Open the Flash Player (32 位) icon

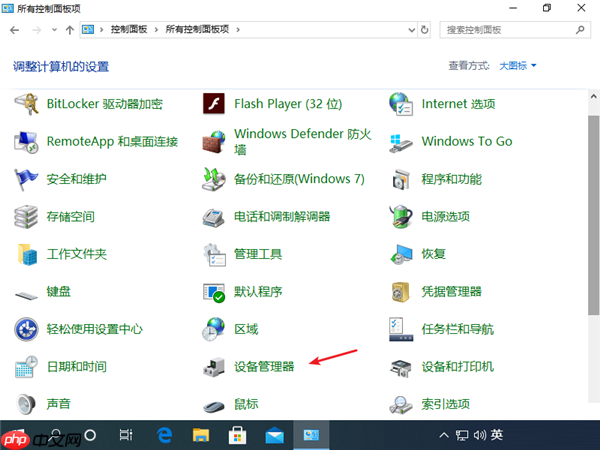pyautogui.click(x=214, y=104)
